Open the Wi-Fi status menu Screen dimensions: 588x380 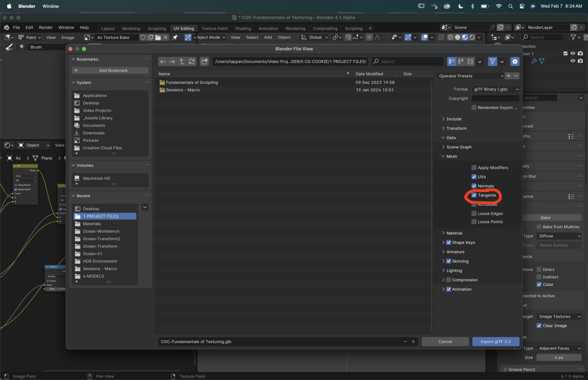pyautogui.click(x=499, y=6)
